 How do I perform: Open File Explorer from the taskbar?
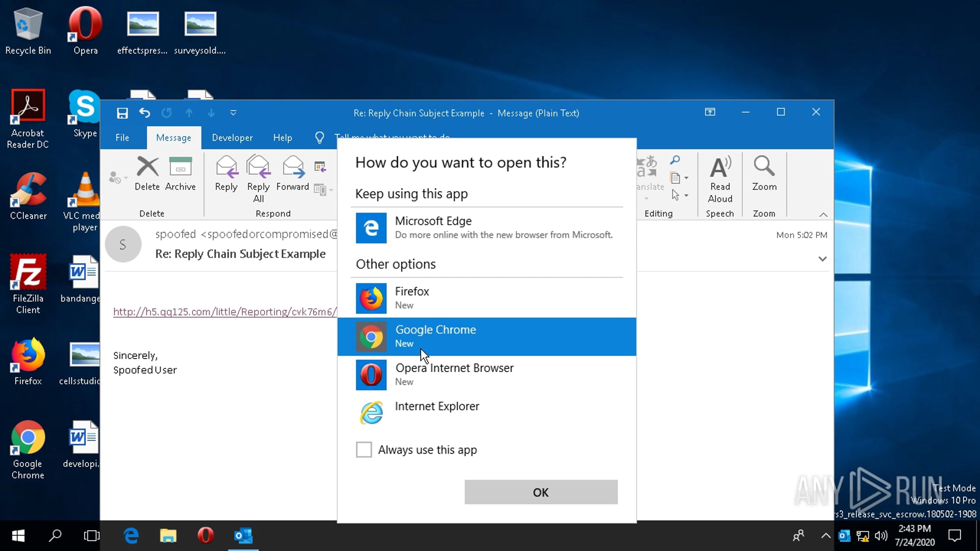point(168,535)
